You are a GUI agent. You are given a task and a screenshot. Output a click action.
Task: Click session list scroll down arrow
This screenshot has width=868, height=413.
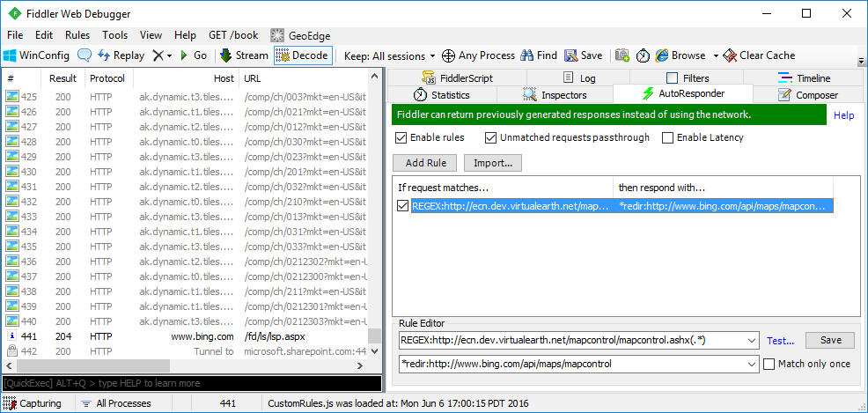(375, 351)
